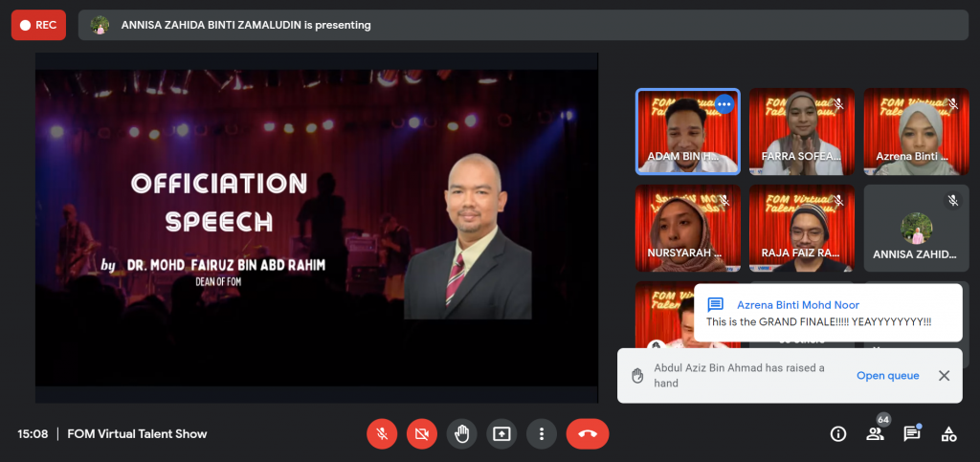The height and width of the screenshot is (462, 980).
Task: Toggle the raise hand button
Action: pos(462,433)
